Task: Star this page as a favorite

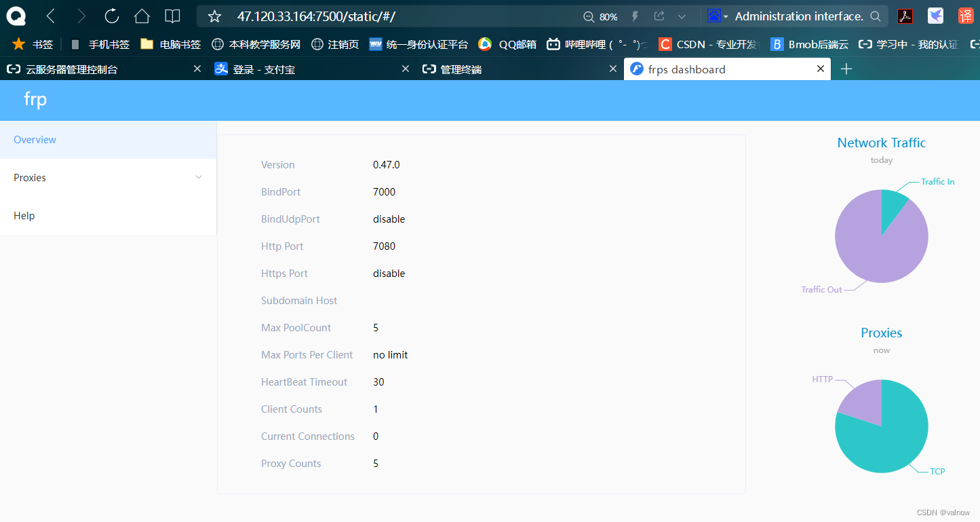Action: (215, 16)
